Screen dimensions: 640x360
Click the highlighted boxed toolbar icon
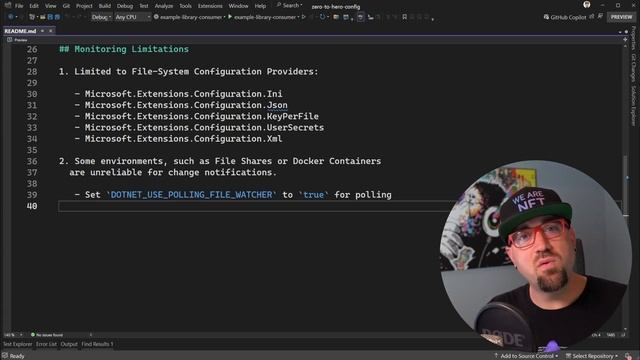(360, 17)
